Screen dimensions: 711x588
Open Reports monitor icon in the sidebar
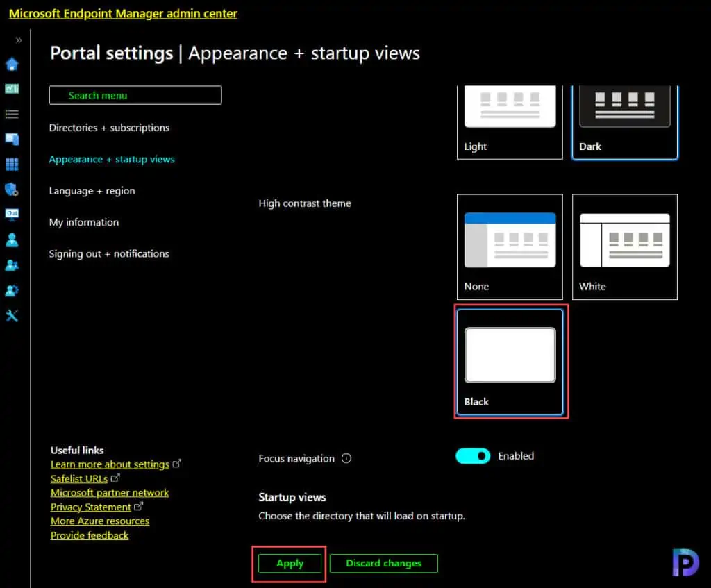[x=12, y=214]
